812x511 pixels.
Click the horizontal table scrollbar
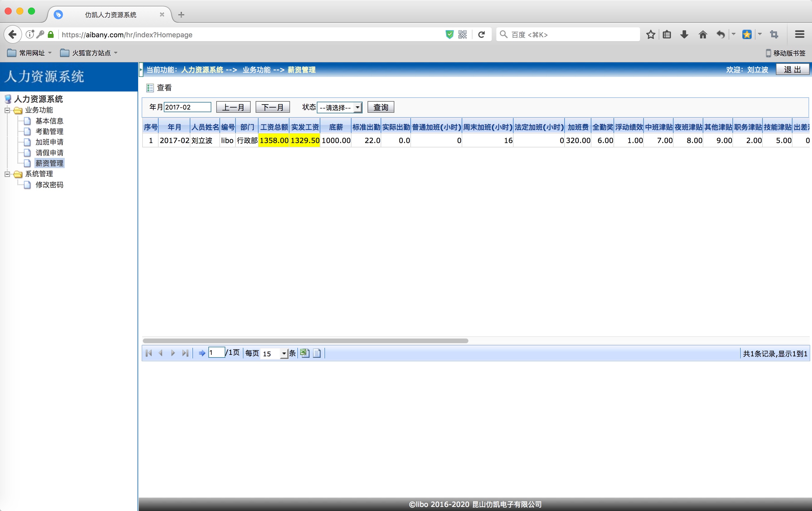tap(305, 341)
